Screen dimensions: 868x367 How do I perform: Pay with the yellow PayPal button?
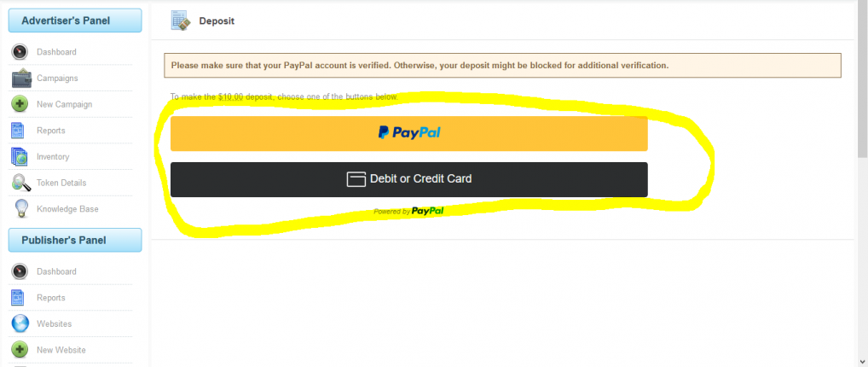(408, 134)
